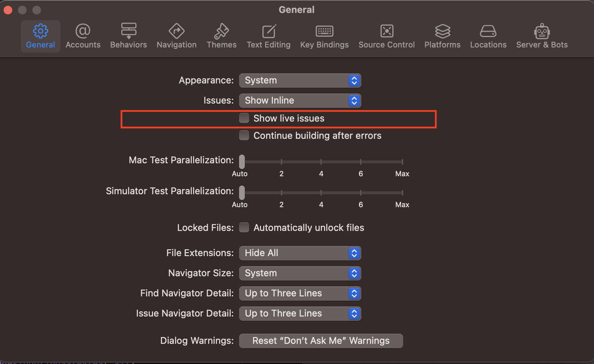The image size is (594, 364).
Task: Open the Key Bindings keyboard icon
Action: pyautogui.click(x=324, y=31)
